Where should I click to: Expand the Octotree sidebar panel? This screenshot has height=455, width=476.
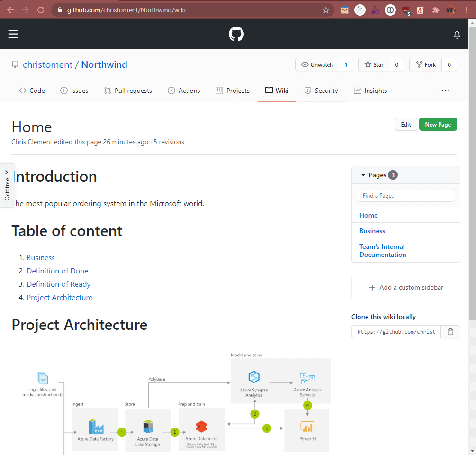click(7, 185)
